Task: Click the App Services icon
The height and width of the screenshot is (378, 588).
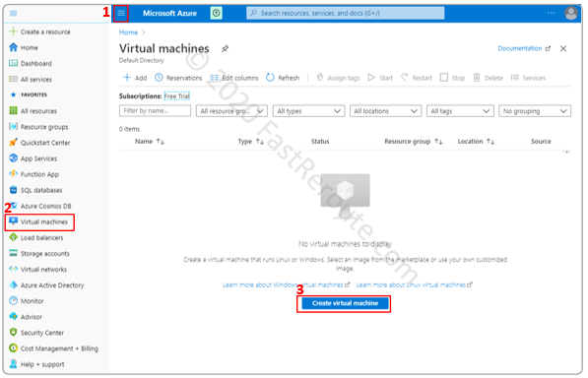Action: (x=13, y=158)
